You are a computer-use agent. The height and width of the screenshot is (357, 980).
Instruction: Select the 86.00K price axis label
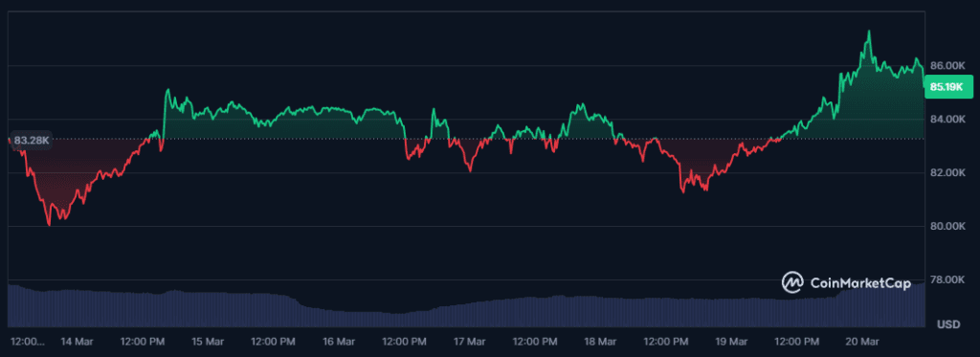point(948,66)
